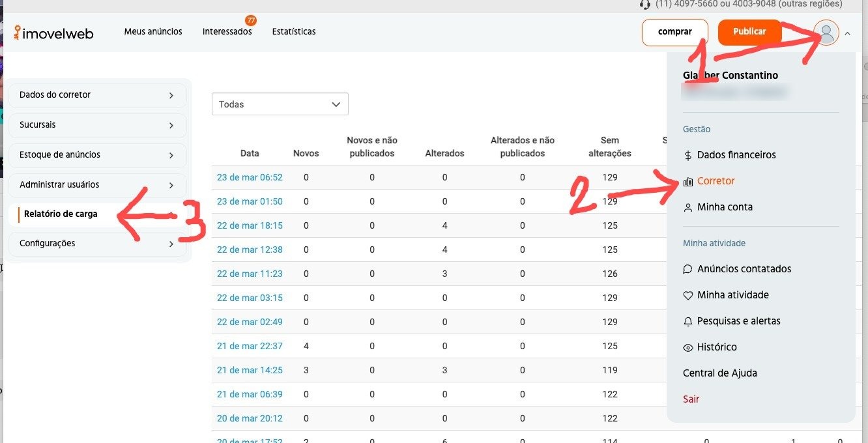The height and width of the screenshot is (443, 868).
Task: Click the building icon next to Corretor
Action: click(x=687, y=181)
